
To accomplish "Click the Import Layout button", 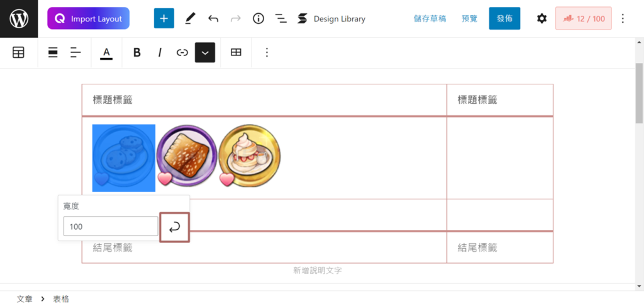I will pyautogui.click(x=88, y=18).
